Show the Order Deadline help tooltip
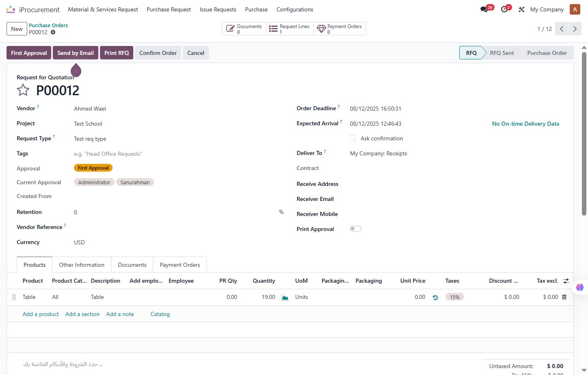This screenshot has height=375, width=588. coord(338,107)
